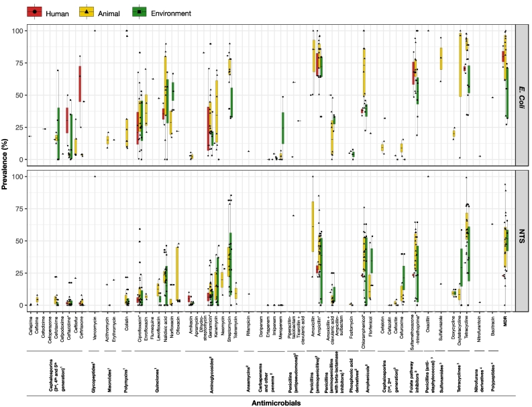Click the 'Cefuroxime' x-axis label
Image resolution: width=532 pixels, height=407 pixels.
403,328
